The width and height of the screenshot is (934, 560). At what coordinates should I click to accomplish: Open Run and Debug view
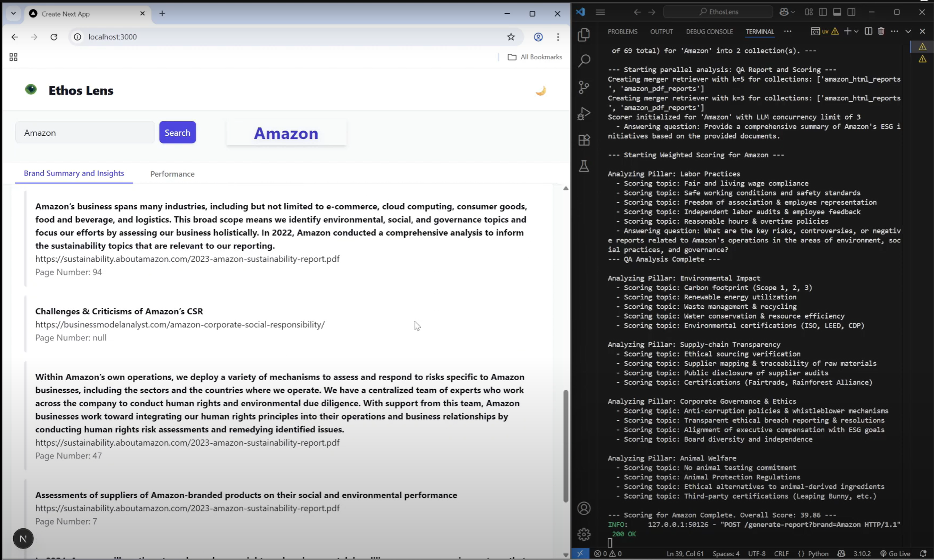point(584,114)
